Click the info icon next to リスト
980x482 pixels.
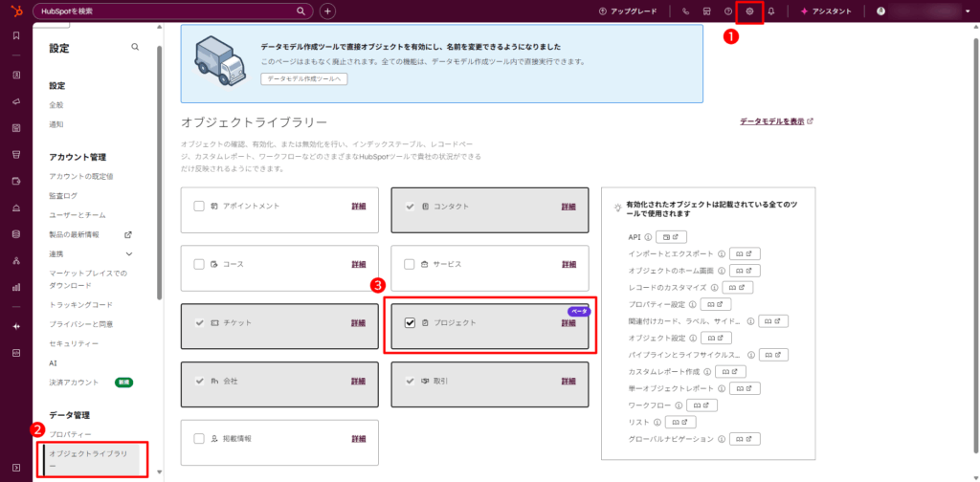657,423
